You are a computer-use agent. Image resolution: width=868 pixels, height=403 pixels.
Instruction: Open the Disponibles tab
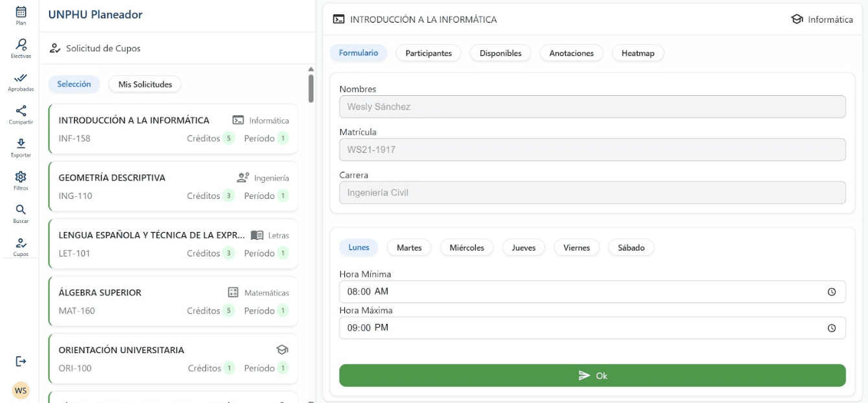click(x=500, y=53)
